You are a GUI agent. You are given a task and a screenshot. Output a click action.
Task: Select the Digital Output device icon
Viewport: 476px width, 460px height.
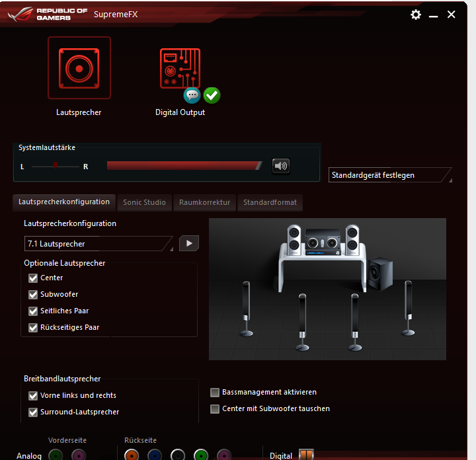[180, 68]
